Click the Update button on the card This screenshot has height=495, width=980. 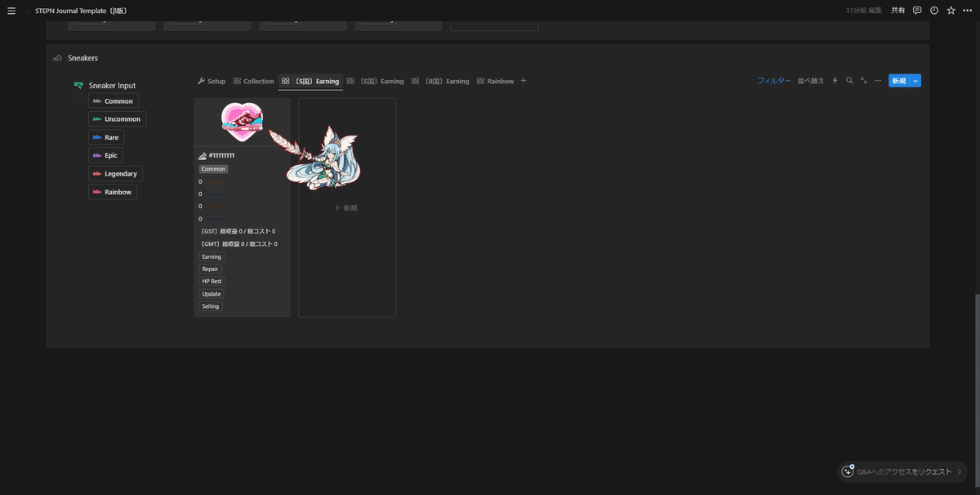[212, 294]
